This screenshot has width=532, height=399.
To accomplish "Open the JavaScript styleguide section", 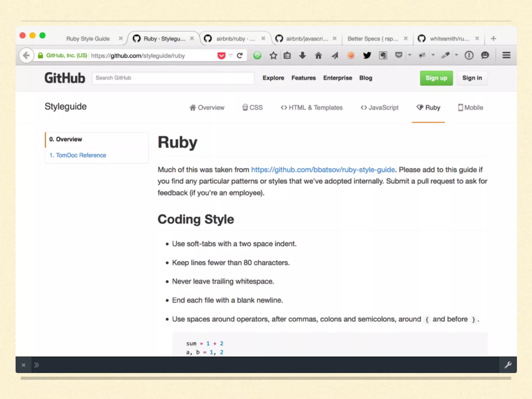I will point(380,108).
